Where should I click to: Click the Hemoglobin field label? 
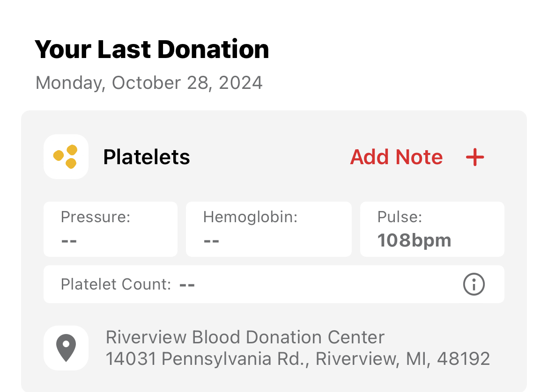(x=250, y=217)
